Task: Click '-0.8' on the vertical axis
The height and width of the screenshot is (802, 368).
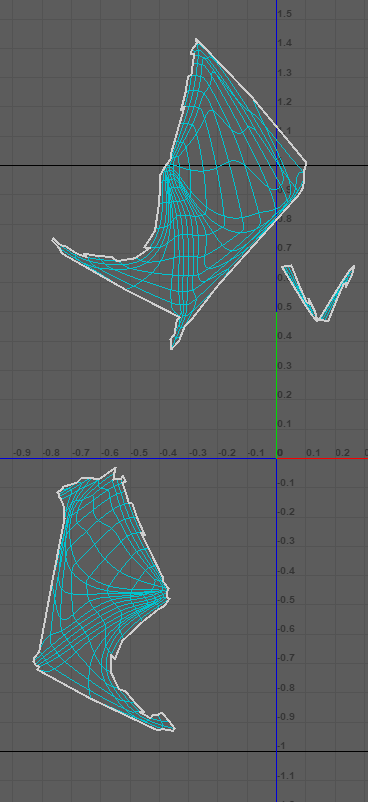Action: pos(287,687)
